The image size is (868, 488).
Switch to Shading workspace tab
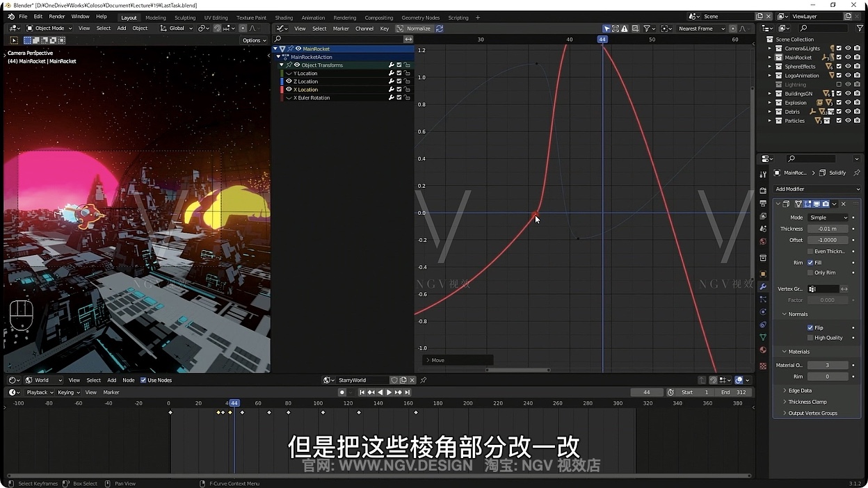tap(284, 17)
